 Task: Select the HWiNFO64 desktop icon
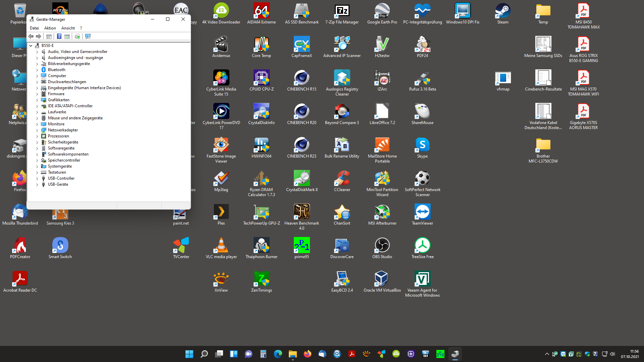point(262,148)
